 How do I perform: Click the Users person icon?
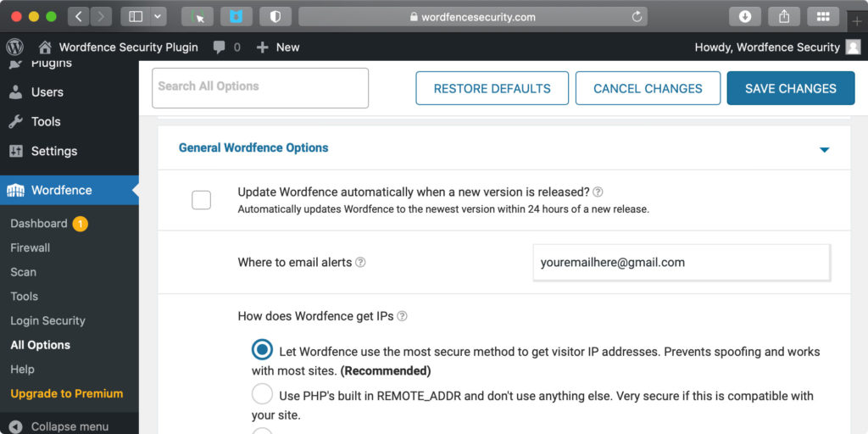coord(16,92)
